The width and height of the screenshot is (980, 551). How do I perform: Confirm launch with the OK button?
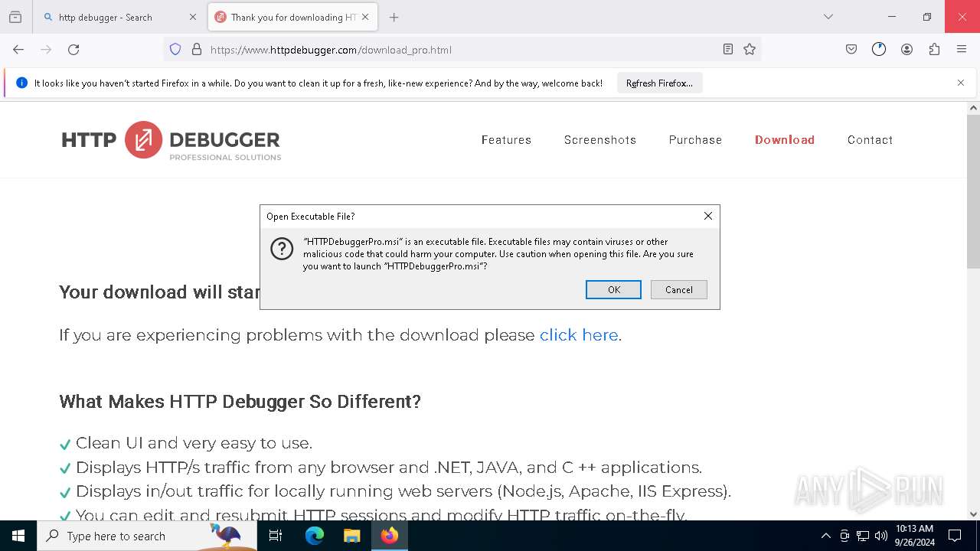click(x=613, y=289)
